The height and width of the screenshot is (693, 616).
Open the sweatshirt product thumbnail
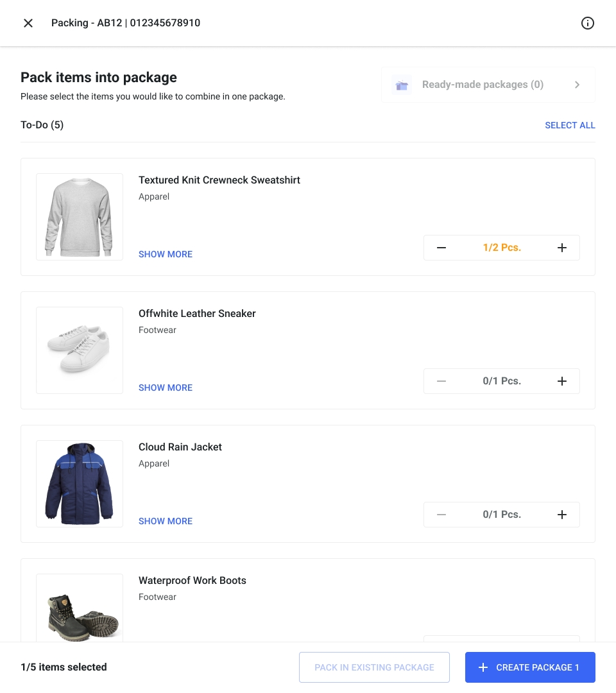coord(80,217)
